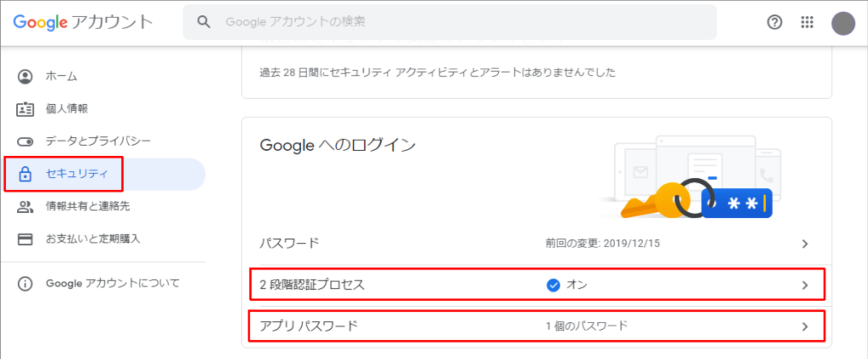The image size is (868, 359).
Task: Click the セキュリティ lock icon
Action: 25,174
